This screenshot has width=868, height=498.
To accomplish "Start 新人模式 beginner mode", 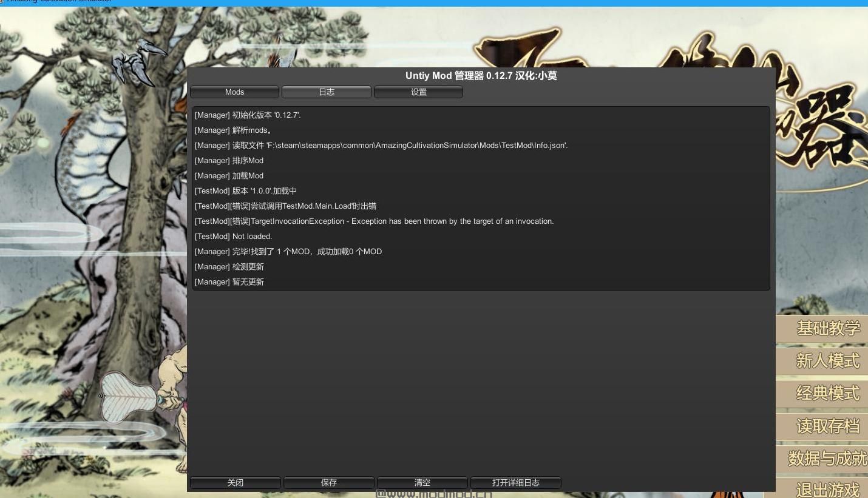I will pos(822,362).
